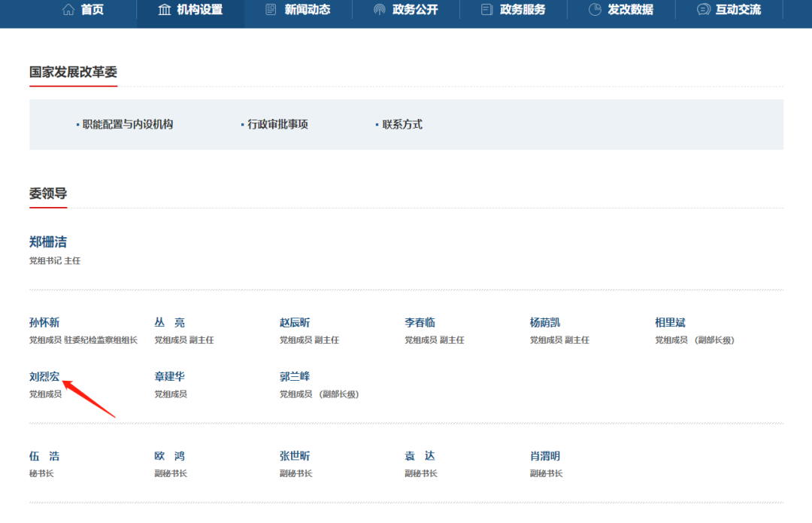View profile of 郭兰峰
Viewport: 812px width, 523px height.
click(295, 377)
